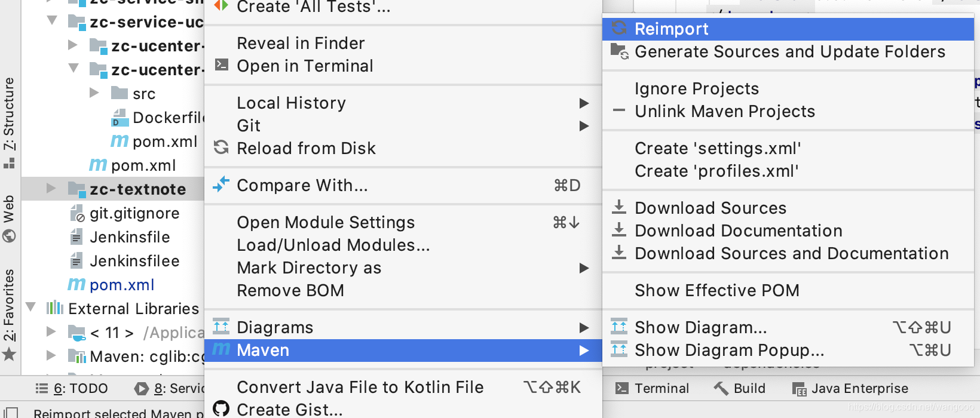This screenshot has height=418, width=980.
Task: Expand the zc-textnote module node
Action: (x=51, y=189)
